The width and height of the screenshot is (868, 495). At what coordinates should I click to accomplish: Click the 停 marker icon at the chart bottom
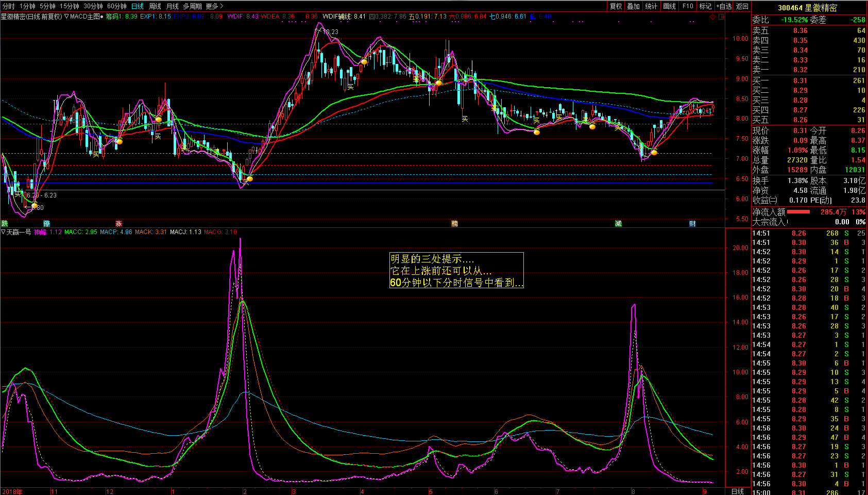click(47, 224)
